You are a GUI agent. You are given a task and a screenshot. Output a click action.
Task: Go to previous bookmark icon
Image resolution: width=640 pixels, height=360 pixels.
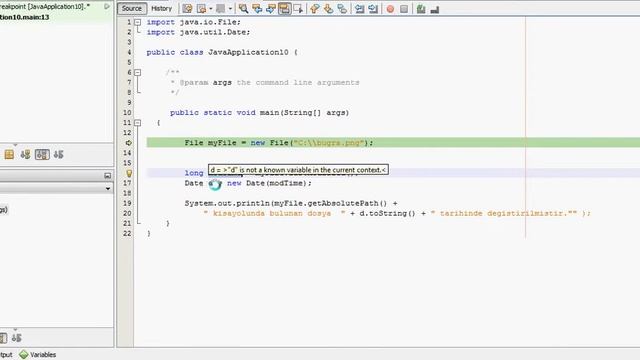point(315,9)
